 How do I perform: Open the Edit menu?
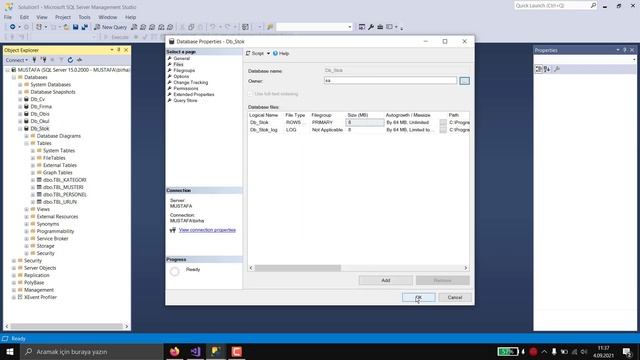pos(24,17)
